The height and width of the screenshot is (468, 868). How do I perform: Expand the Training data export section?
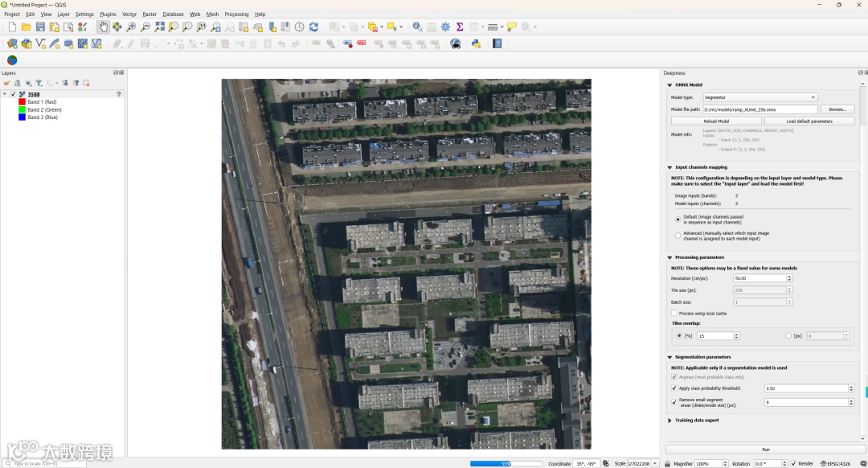click(x=669, y=421)
